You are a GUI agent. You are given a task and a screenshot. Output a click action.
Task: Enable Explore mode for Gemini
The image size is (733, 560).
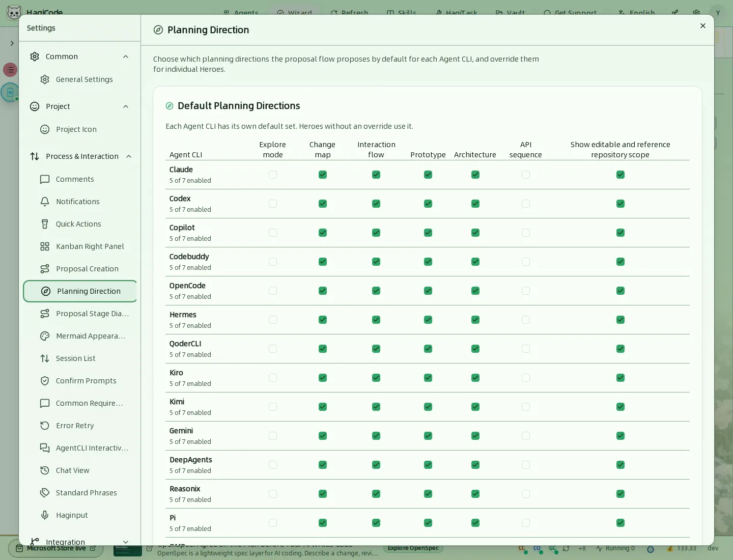point(273,436)
